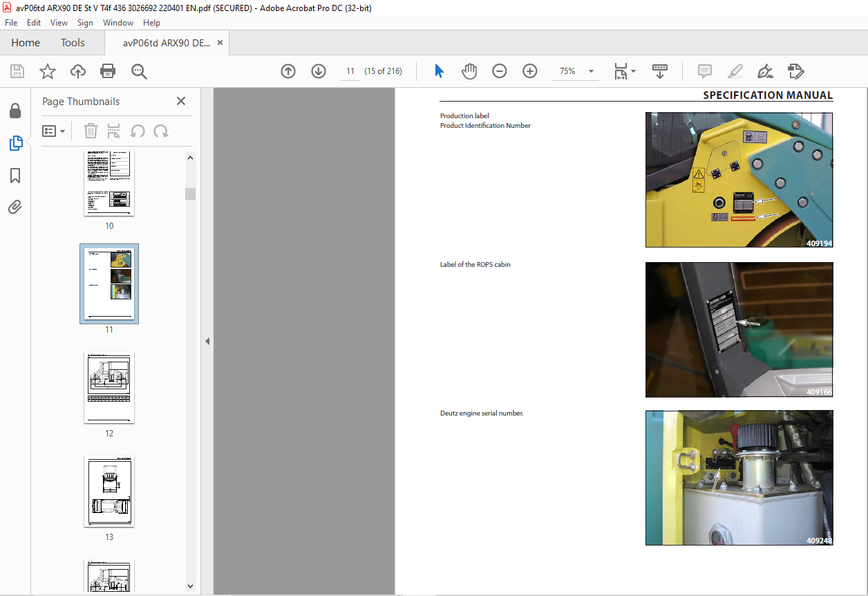This screenshot has height=596, width=868.
Task: Activate the Hand pan tool
Action: coord(469,71)
